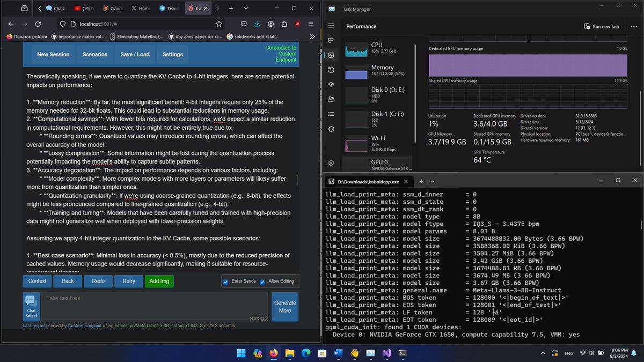Switch to the Telegram browser tab

171,9
